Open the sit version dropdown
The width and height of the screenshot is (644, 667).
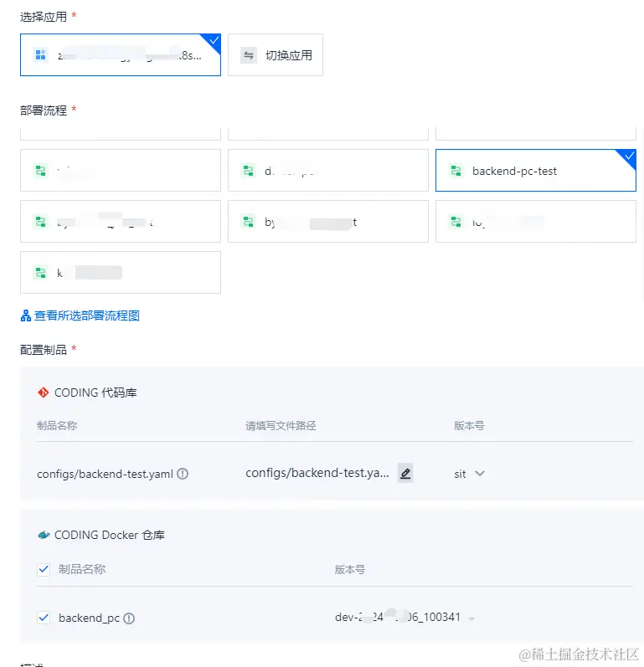pyautogui.click(x=469, y=474)
